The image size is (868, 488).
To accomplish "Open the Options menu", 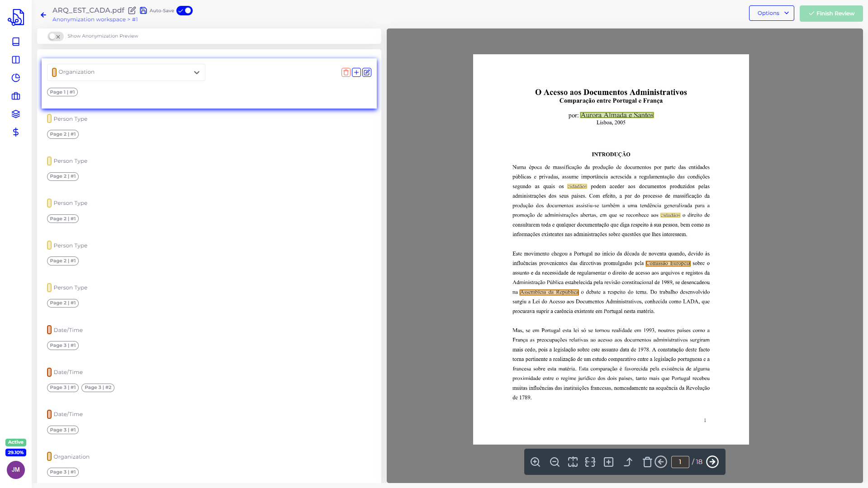I will (x=771, y=13).
